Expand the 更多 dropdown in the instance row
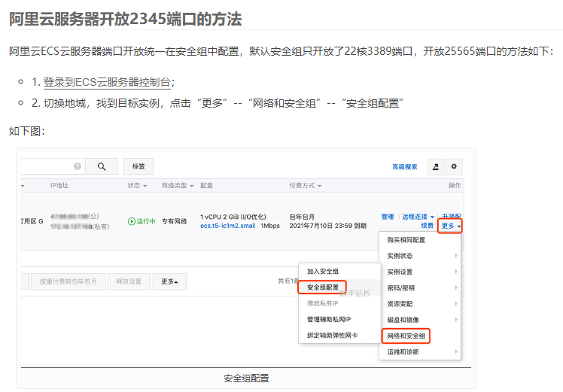Screen dimensions: 563x392 (x=450, y=226)
